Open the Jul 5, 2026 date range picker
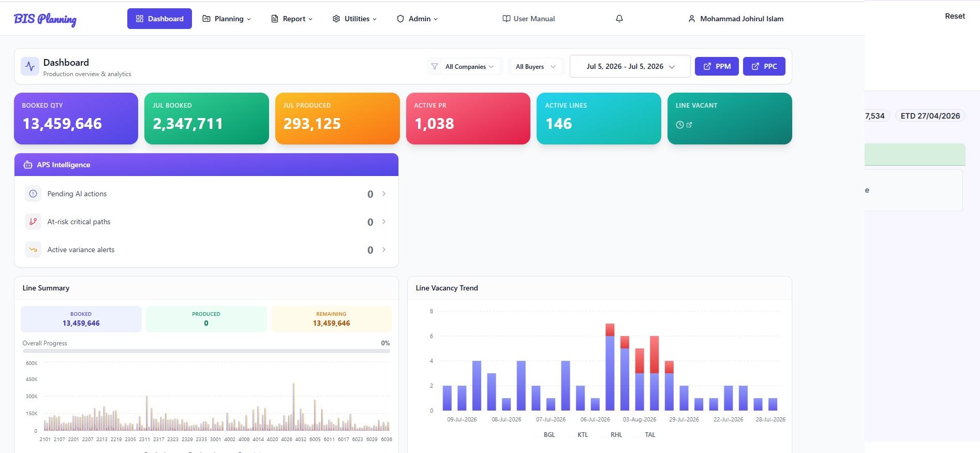 (630, 66)
